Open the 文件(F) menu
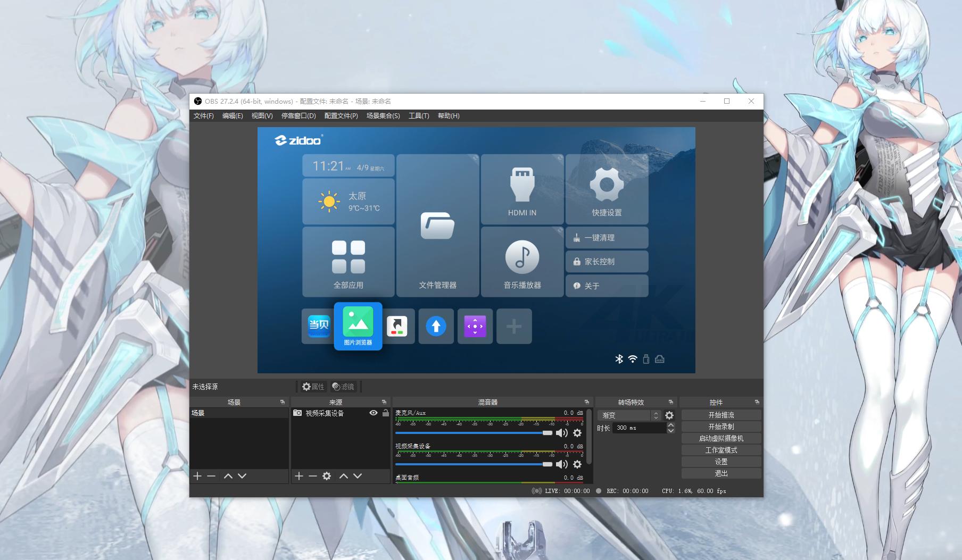 coord(203,116)
